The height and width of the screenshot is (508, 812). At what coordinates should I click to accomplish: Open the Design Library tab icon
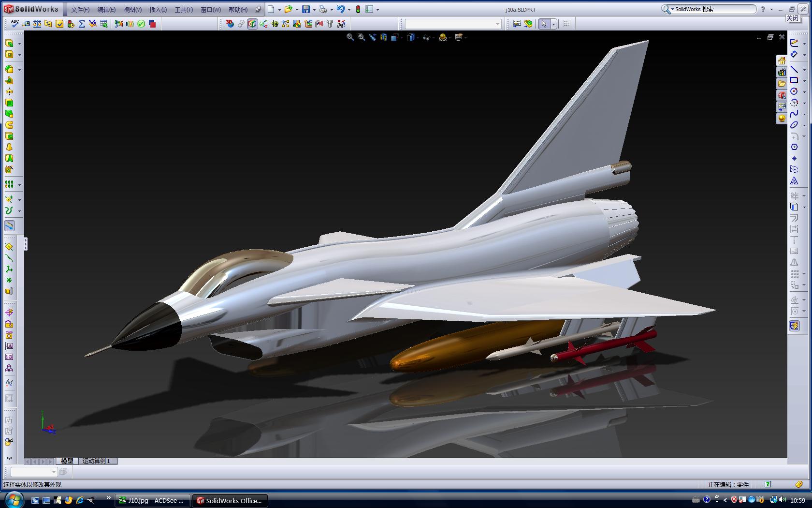point(782,73)
